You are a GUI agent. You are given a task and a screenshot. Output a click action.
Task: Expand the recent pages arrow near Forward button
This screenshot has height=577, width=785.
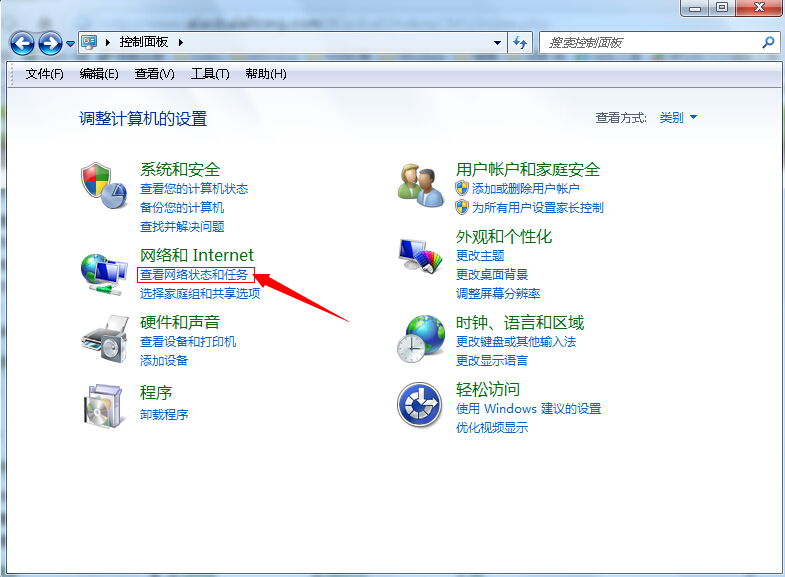point(70,44)
